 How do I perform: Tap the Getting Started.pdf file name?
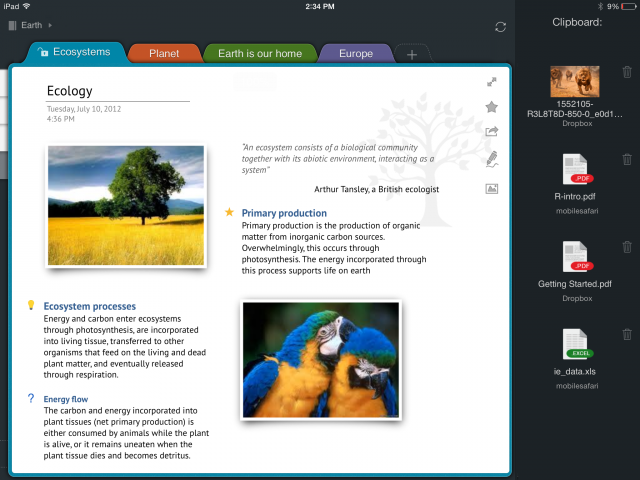coord(575,284)
